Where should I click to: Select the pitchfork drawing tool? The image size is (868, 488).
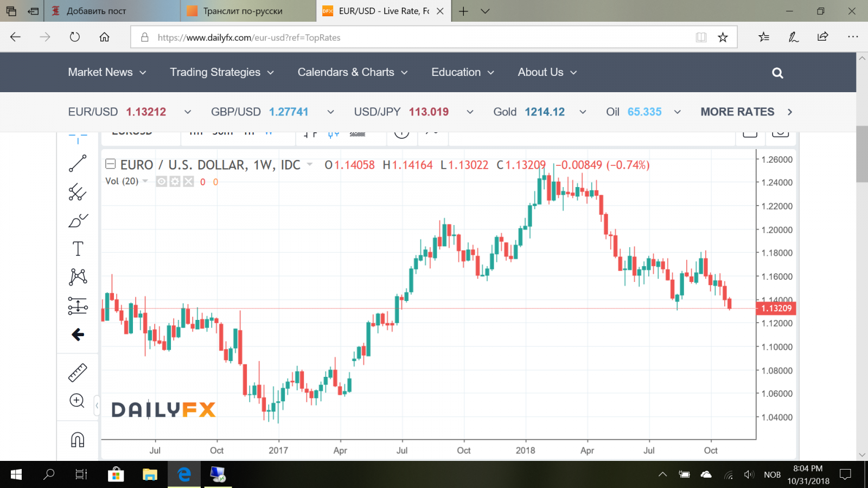tap(78, 192)
